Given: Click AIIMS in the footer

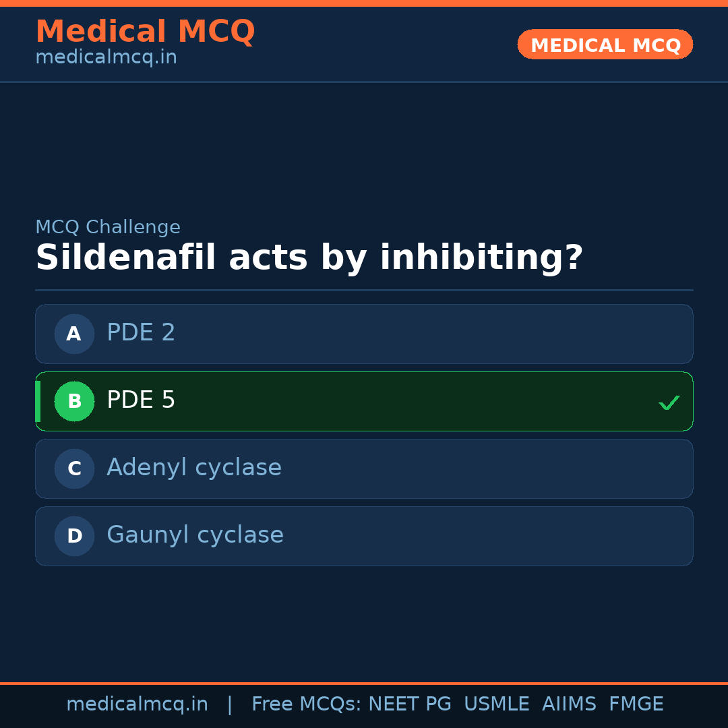Looking at the screenshot, I should [x=569, y=704].
